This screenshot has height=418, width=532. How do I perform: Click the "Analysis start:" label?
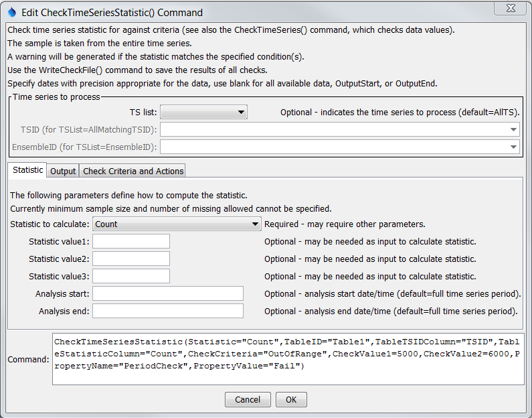62,293
